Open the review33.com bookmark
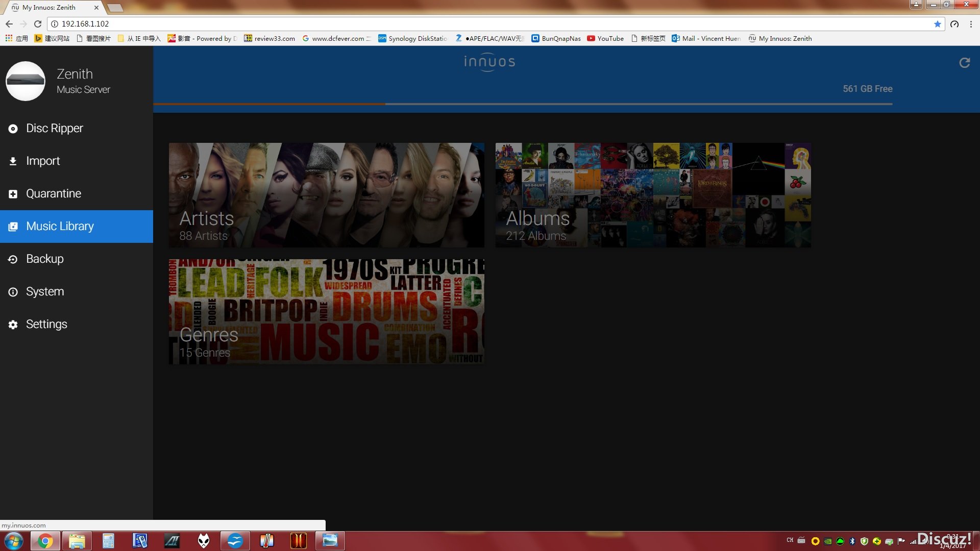The height and width of the screenshot is (551, 980). point(269,38)
